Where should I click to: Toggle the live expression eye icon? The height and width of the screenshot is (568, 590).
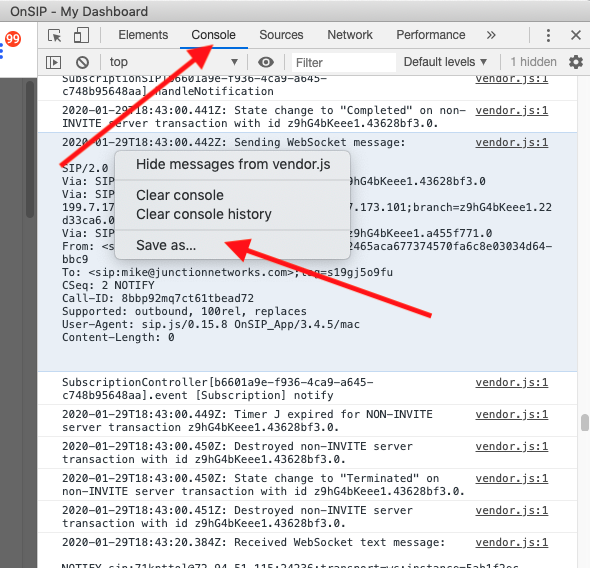(266, 62)
